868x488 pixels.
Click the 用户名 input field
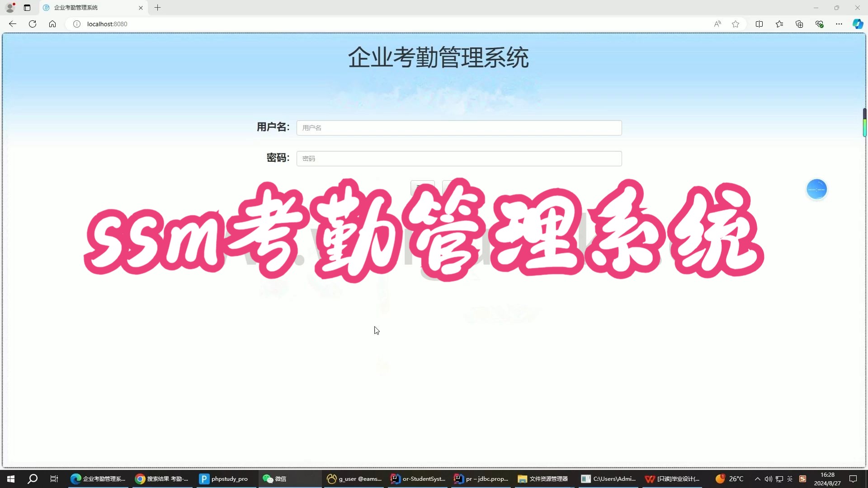pyautogui.click(x=458, y=128)
